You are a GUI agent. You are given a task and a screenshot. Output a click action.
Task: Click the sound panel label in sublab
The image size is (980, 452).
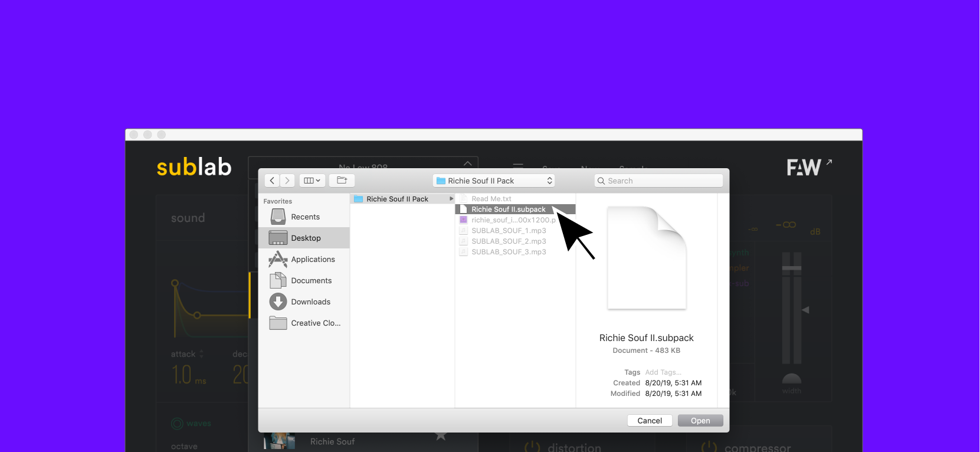(188, 218)
